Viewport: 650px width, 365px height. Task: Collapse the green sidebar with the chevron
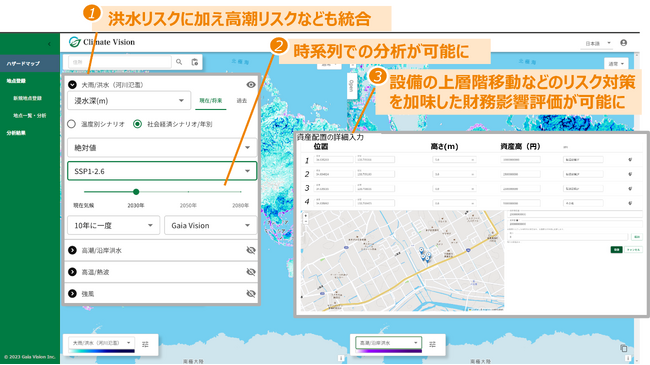point(49,44)
